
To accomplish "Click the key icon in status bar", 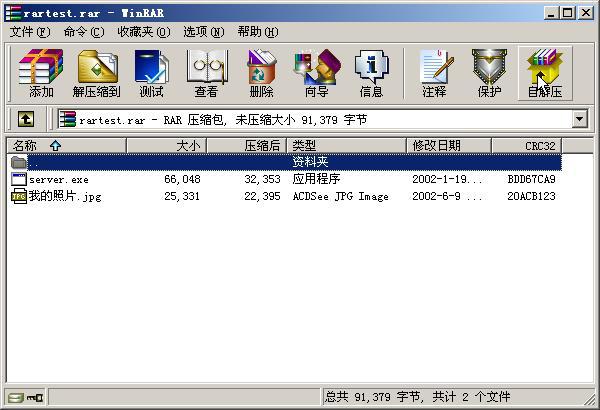I will 35,398.
